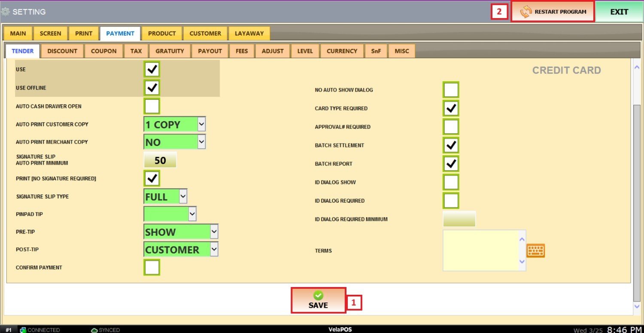Disable the Batch Settlement checkbox
This screenshot has width=644, height=333.
click(x=451, y=145)
